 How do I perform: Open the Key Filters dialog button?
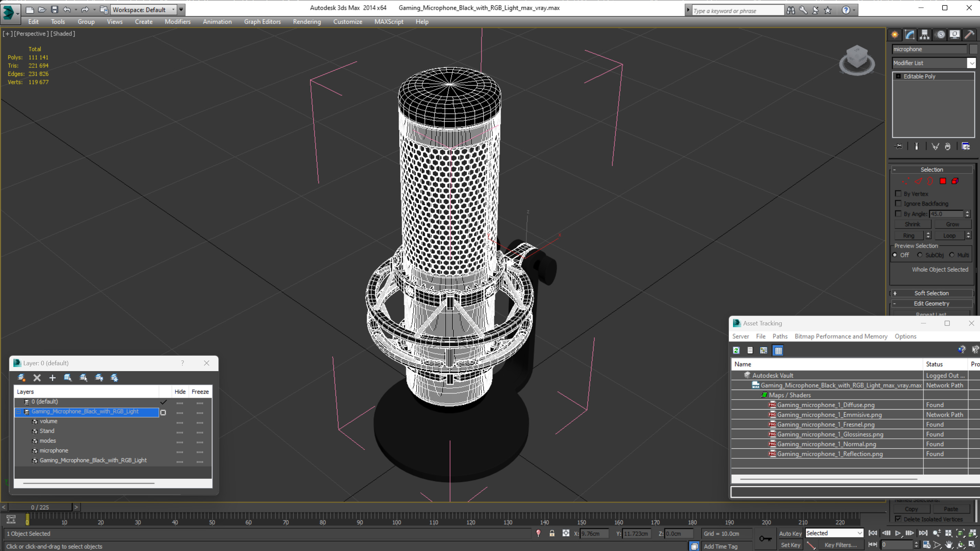click(841, 545)
